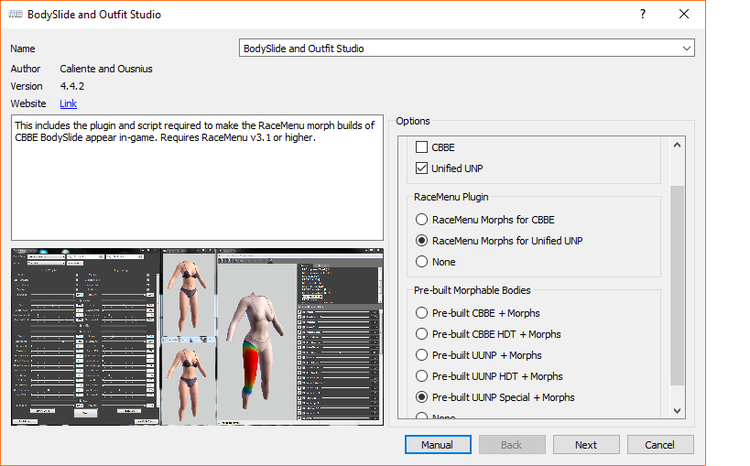
Task: Select Pre-built UUNP + Morphs option
Action: (x=421, y=355)
